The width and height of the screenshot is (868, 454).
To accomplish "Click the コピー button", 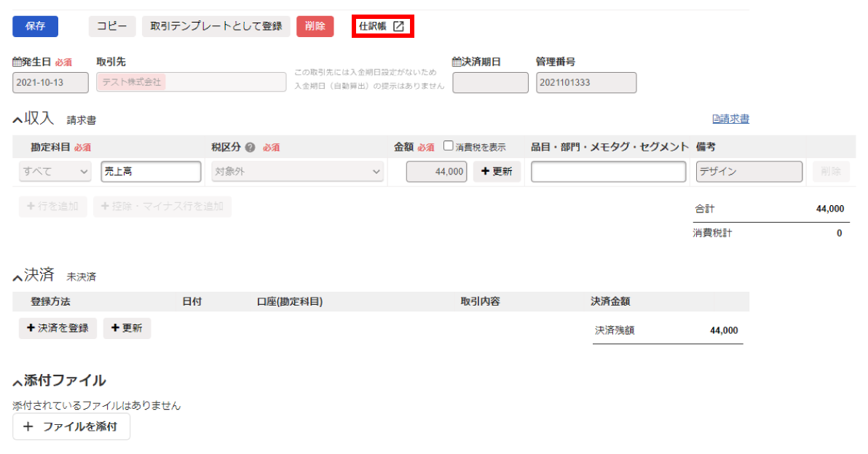I will tap(112, 26).
